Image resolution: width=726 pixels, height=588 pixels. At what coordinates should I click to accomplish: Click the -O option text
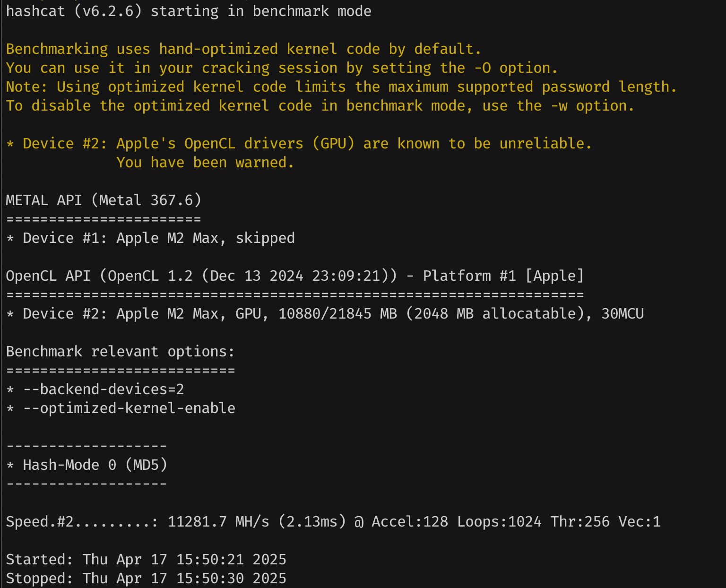pos(483,68)
